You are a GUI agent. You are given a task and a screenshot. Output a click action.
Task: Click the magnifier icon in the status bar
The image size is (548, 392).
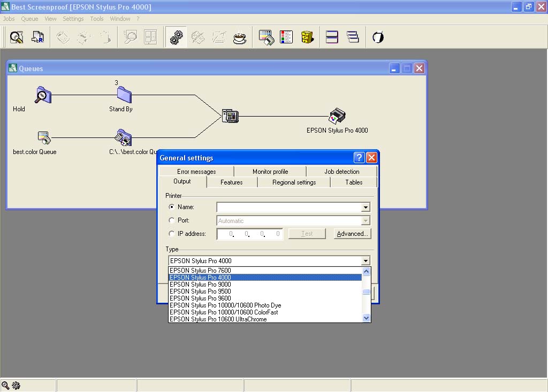tap(5, 386)
